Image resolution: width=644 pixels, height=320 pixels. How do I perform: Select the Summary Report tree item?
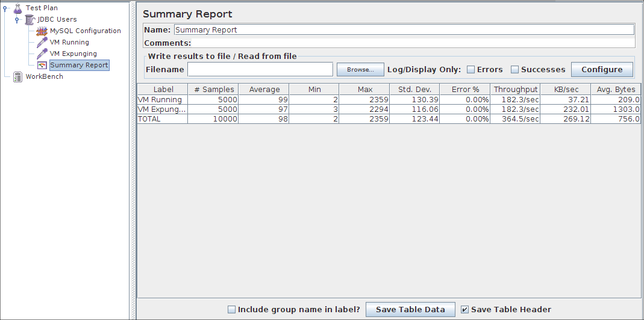click(x=79, y=65)
